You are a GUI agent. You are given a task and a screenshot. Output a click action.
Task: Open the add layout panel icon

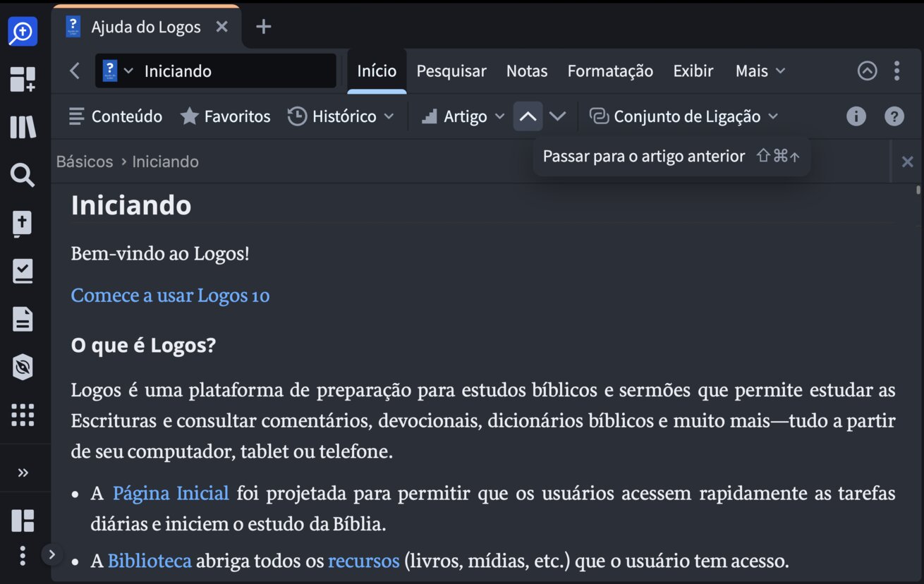click(23, 80)
